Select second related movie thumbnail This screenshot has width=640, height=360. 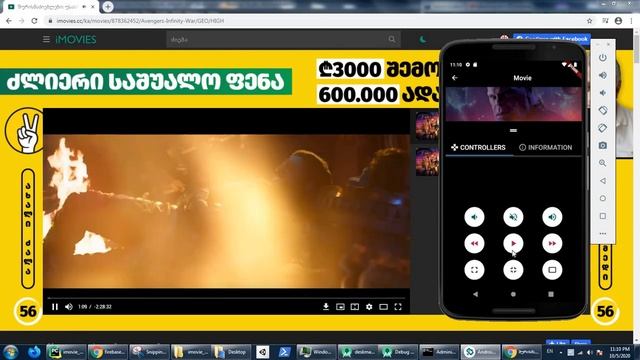427,162
